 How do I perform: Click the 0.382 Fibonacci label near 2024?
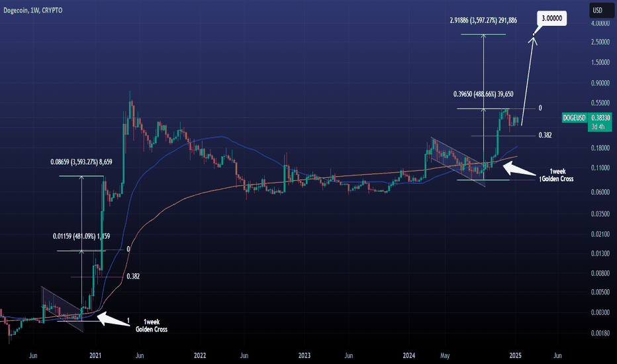[545, 135]
